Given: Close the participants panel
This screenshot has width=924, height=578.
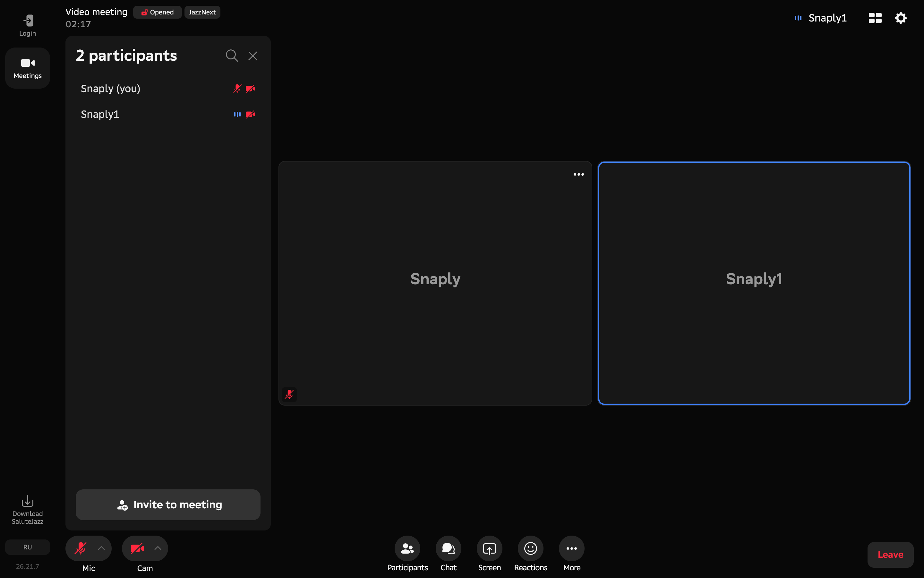Looking at the screenshot, I should click(x=253, y=56).
